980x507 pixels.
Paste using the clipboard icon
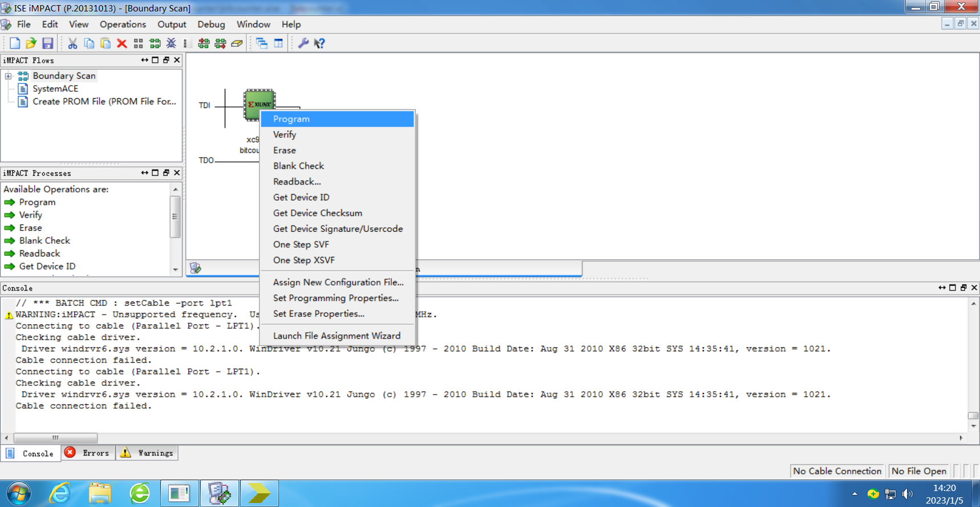[x=106, y=43]
